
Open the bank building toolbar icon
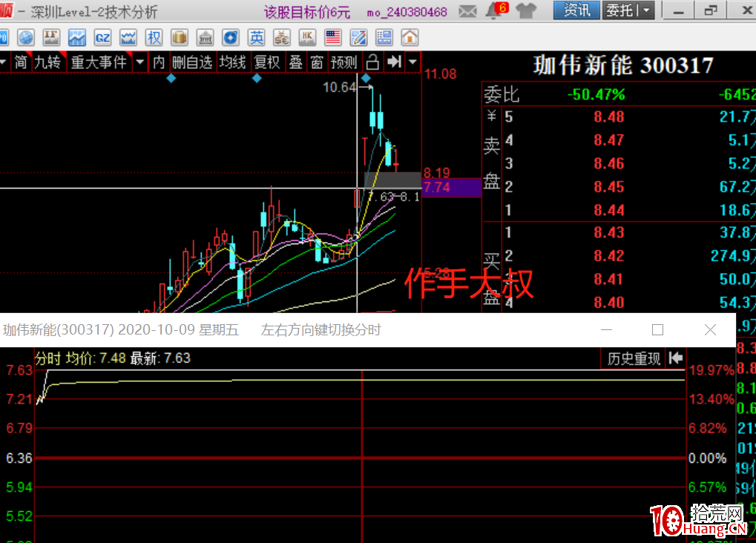(206, 38)
